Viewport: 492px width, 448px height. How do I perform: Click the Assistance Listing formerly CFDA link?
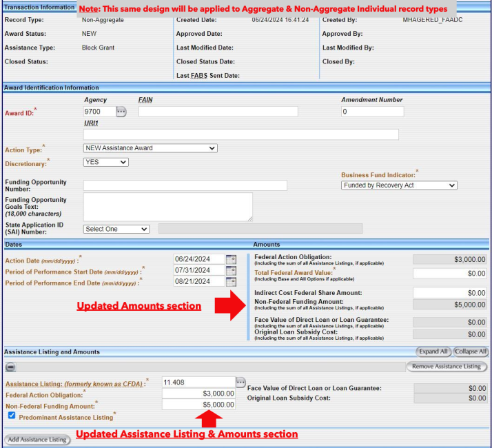[74, 383]
